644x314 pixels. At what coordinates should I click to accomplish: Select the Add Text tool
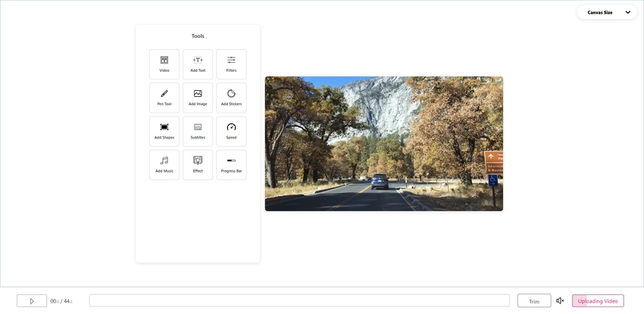(x=198, y=64)
